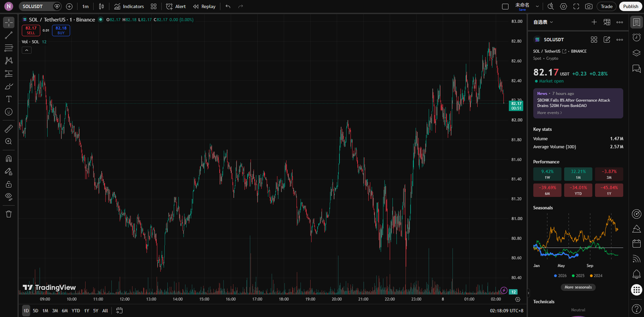Start bar Replay mode
The height and width of the screenshot is (317, 644).
[x=204, y=6]
